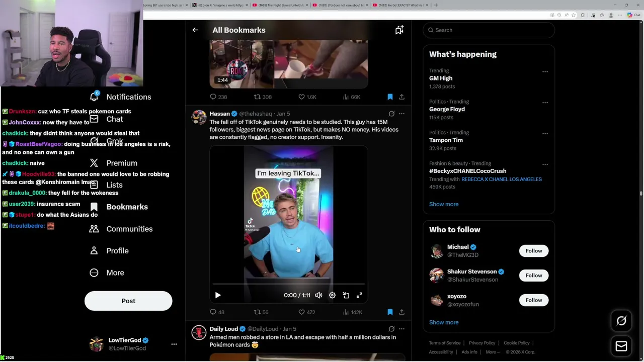This screenshot has height=362, width=644.
Task: Play the I'm leaving TikTok video
Action: (218, 295)
